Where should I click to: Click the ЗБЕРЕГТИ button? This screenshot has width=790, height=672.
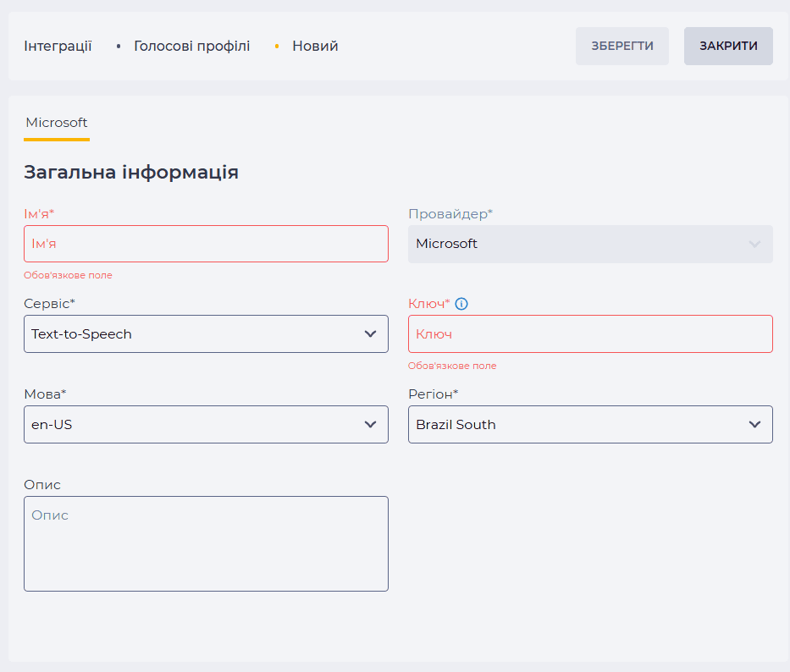click(622, 46)
